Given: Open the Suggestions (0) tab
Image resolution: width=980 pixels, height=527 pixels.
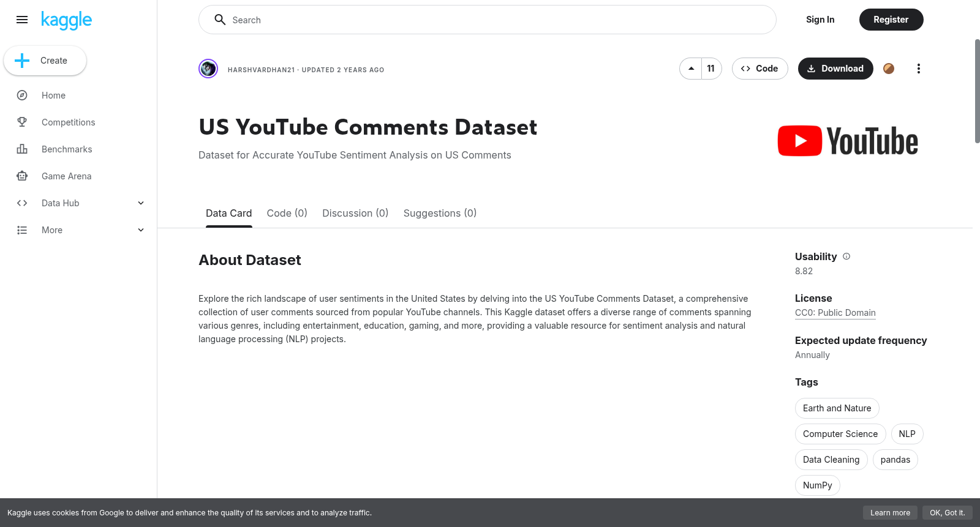Looking at the screenshot, I should 440,213.
